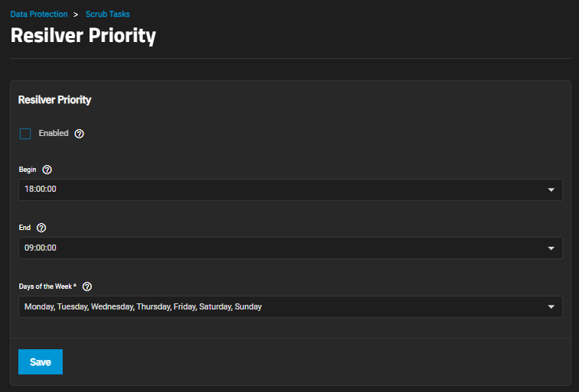The height and width of the screenshot is (392, 579).
Task: Expand the End time dropdown arrow
Action: [551, 248]
